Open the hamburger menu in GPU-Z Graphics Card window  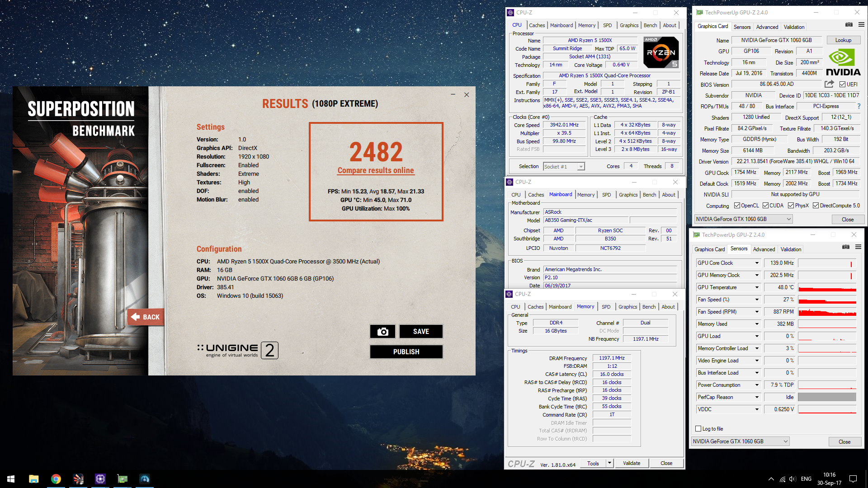point(861,24)
